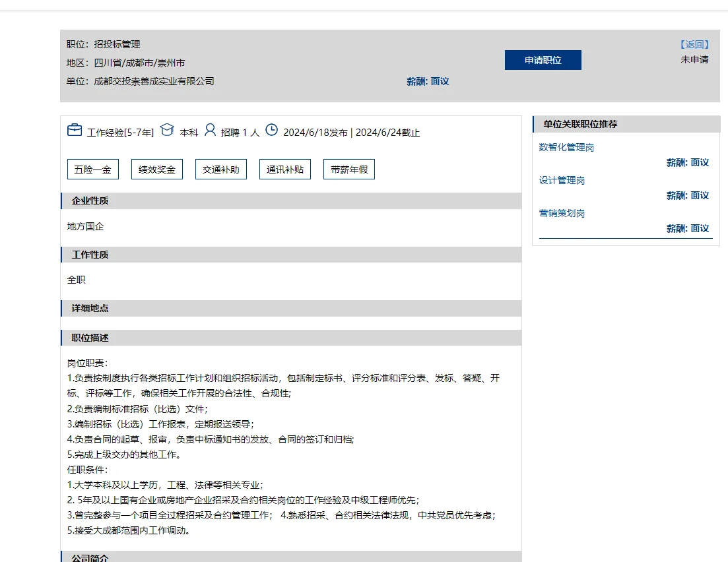Image resolution: width=728 pixels, height=562 pixels.
Task: Select the 通讯补贴 benefit tag
Action: [x=284, y=169]
